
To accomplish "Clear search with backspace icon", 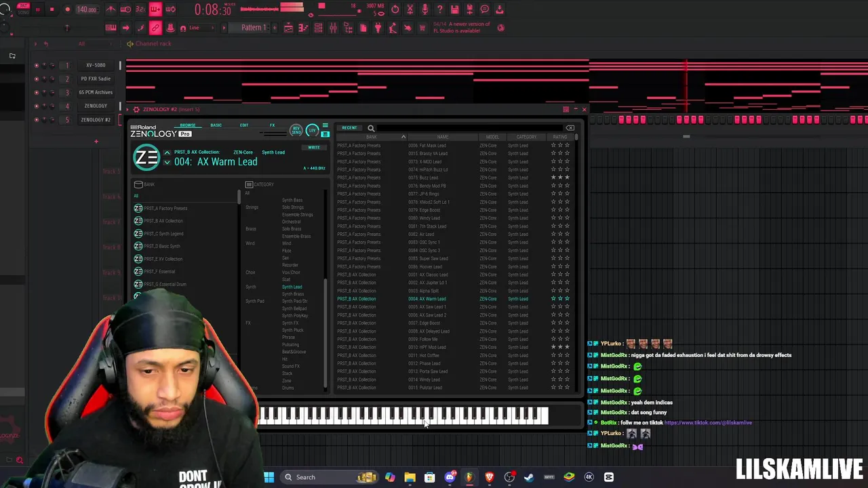I will [570, 128].
